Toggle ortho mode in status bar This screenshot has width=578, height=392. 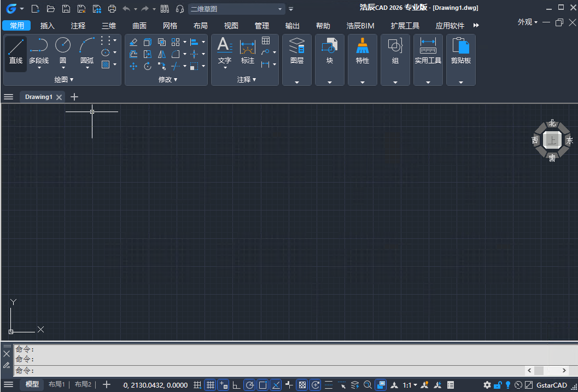click(236, 385)
